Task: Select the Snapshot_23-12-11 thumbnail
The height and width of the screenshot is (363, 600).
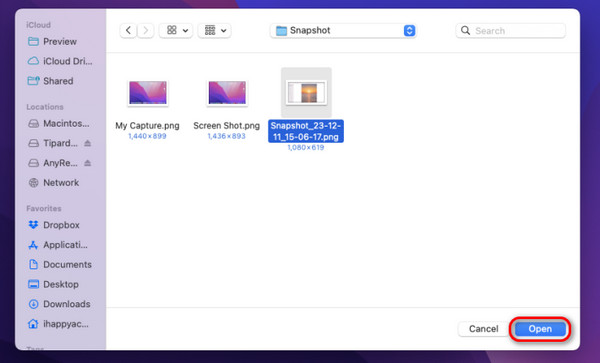Action: click(x=307, y=93)
